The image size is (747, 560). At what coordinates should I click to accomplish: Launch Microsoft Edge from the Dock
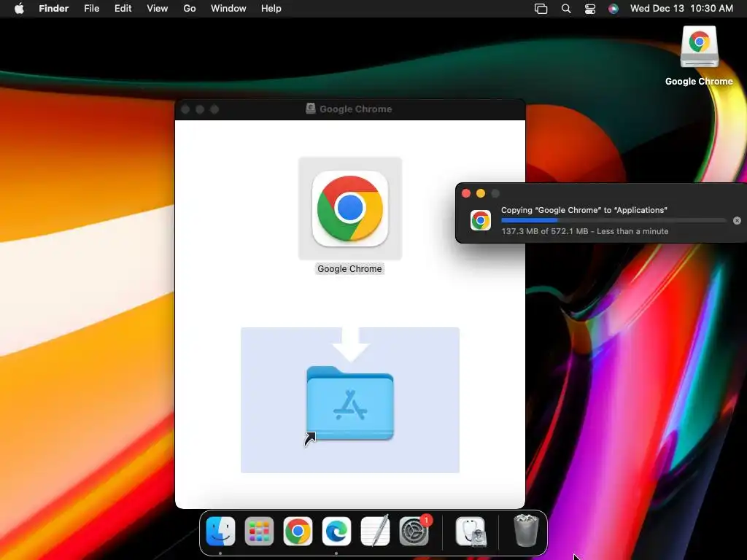pyautogui.click(x=336, y=531)
